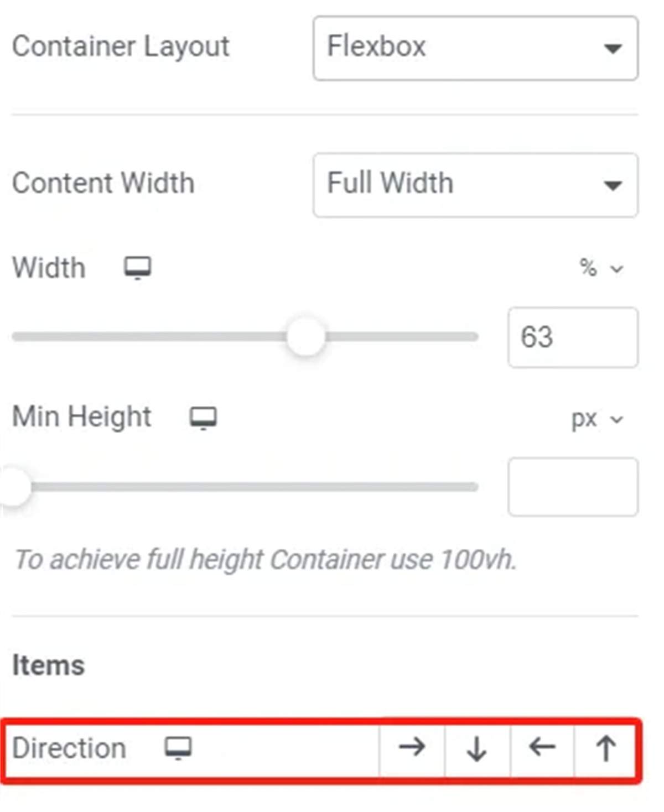Viewport: 664px width, 812px height.
Task: Open responsive device icon beside Min Height
Action: pos(203,418)
